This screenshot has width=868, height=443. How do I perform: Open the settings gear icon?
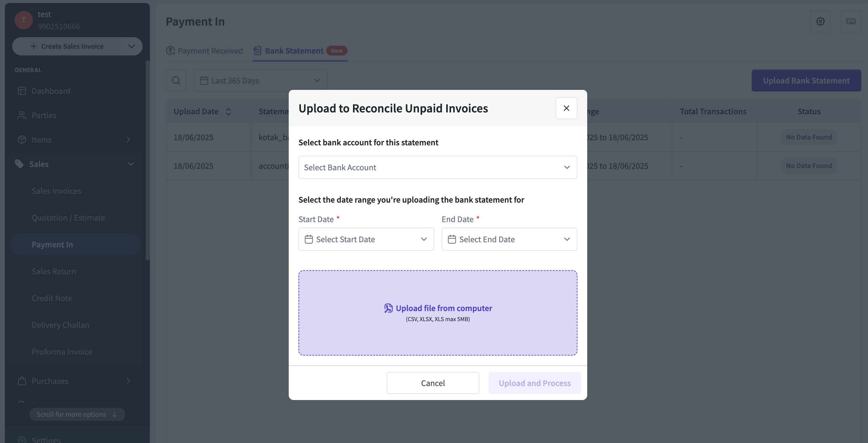[820, 21]
